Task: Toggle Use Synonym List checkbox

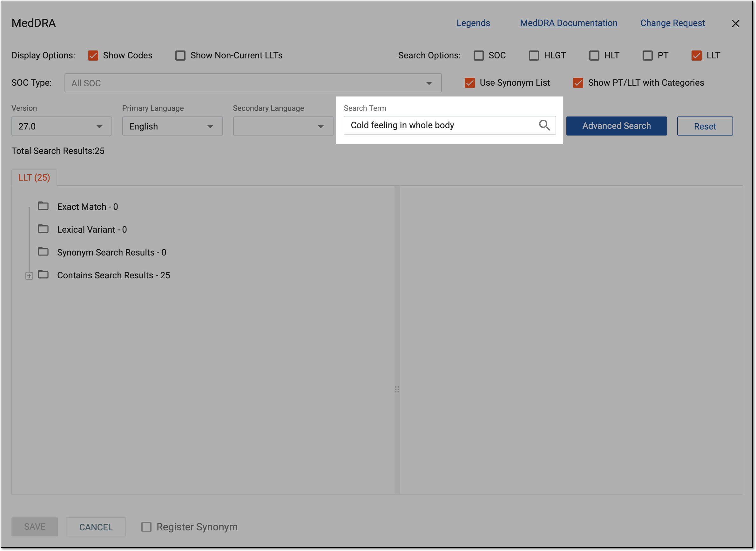Action: click(x=469, y=83)
